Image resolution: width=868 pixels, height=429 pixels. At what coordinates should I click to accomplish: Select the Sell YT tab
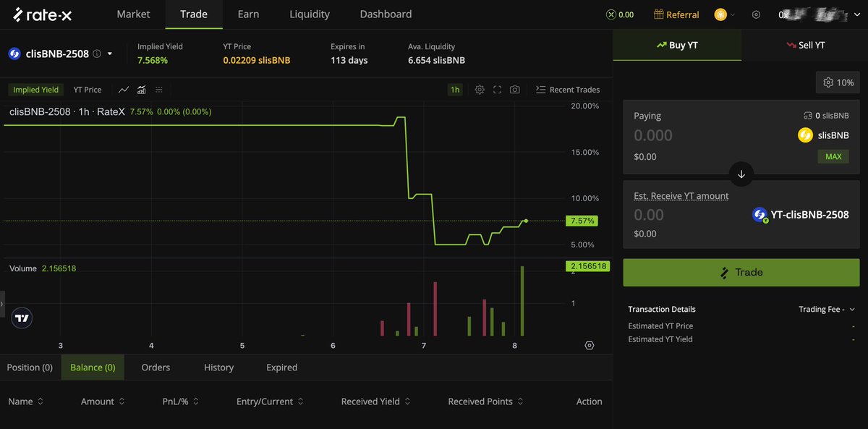coord(805,45)
